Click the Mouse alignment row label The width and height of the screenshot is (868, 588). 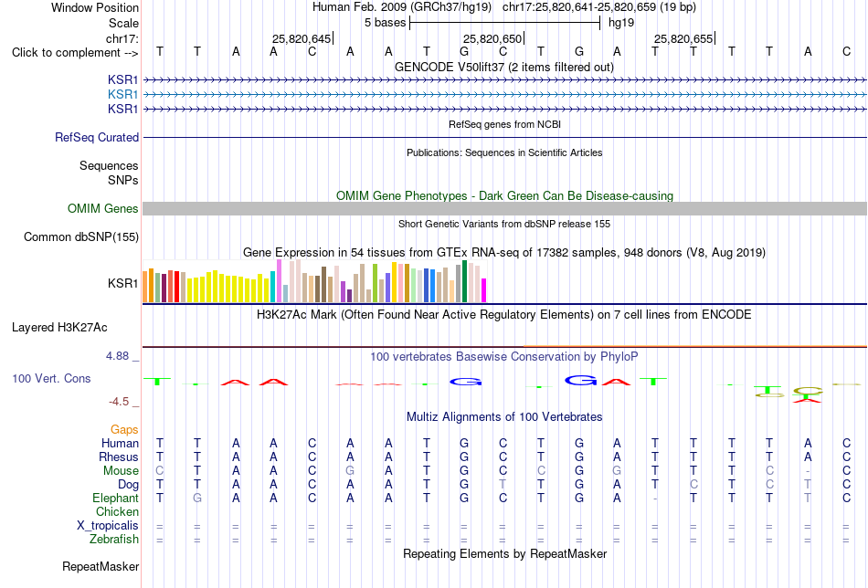121,471
